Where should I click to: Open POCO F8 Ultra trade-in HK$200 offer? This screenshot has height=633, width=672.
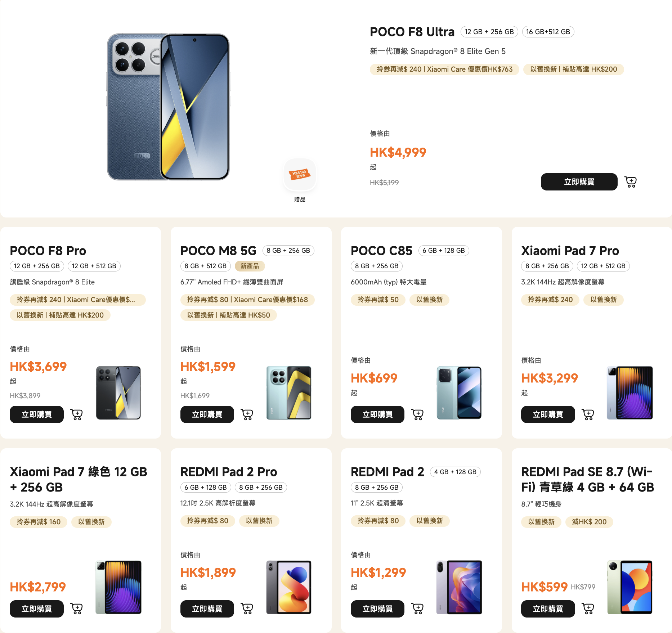[x=573, y=69]
